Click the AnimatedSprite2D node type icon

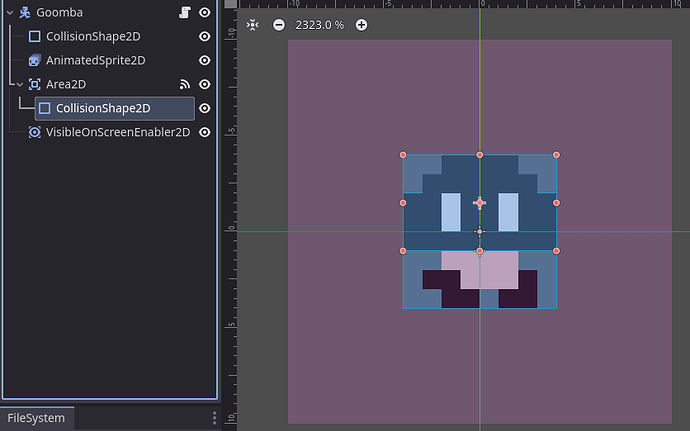[x=35, y=60]
